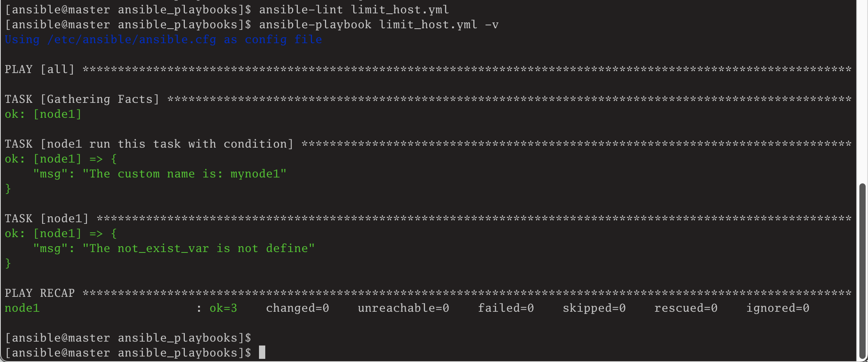
Task: Click the PLAY [all] header line
Action: pos(428,69)
